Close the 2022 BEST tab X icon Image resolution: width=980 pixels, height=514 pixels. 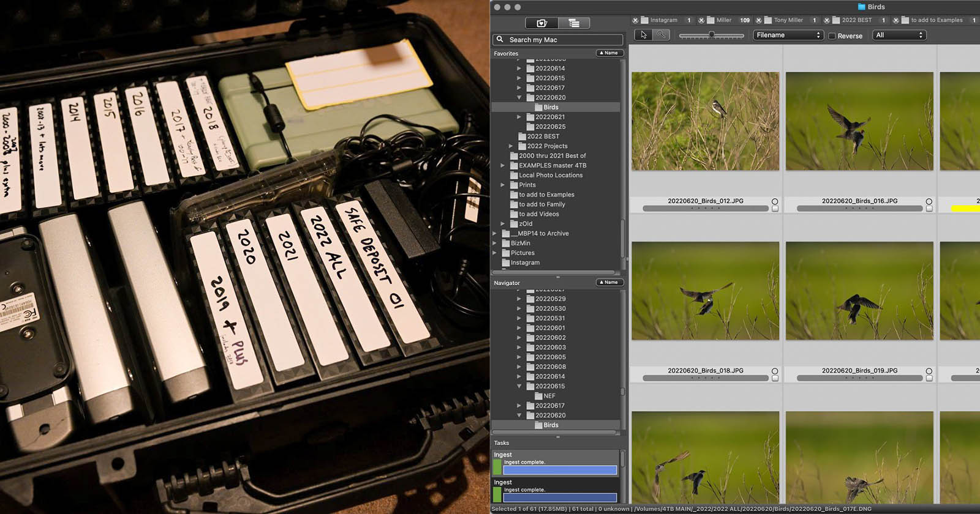coord(827,20)
